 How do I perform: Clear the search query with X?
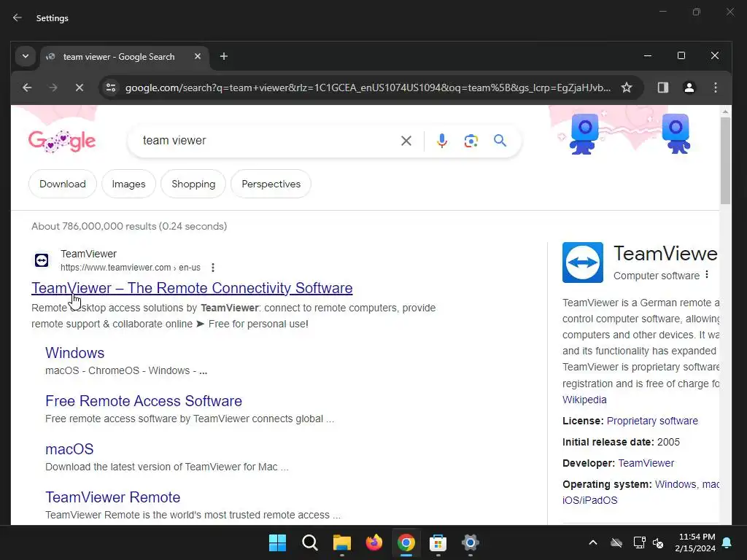[406, 141]
